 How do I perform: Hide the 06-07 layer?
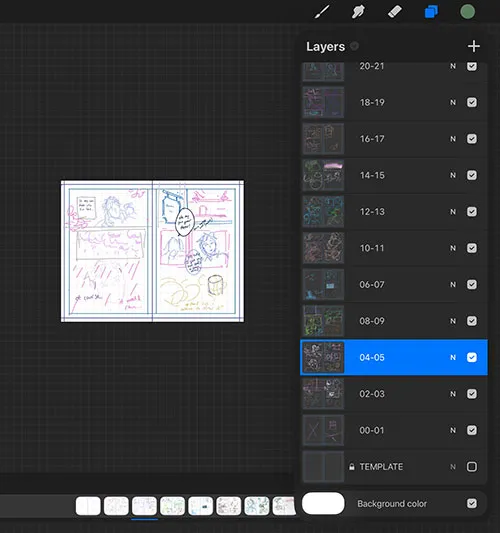click(x=472, y=284)
